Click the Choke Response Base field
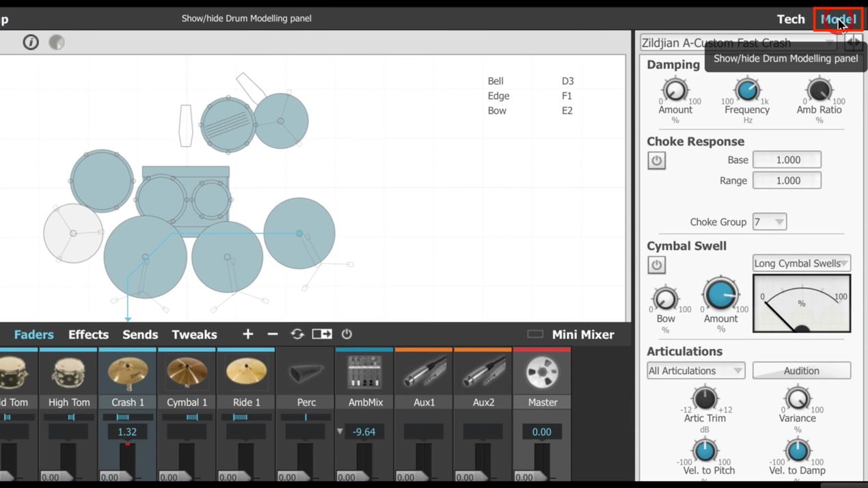This screenshot has height=488, width=868. tap(787, 160)
